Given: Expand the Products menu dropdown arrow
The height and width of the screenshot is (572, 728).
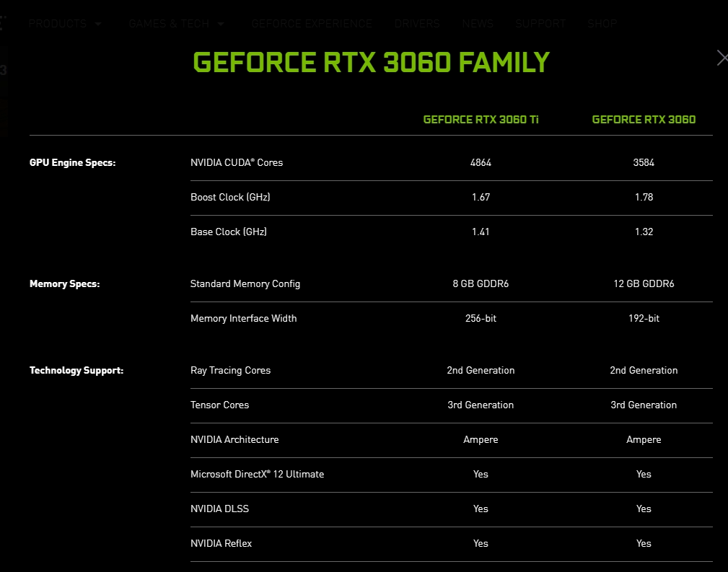Looking at the screenshot, I should click(98, 24).
